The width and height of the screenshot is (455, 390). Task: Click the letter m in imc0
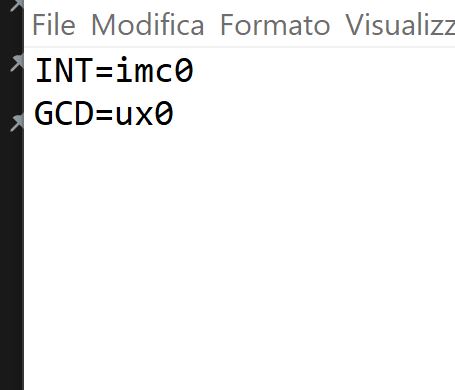tap(144, 73)
